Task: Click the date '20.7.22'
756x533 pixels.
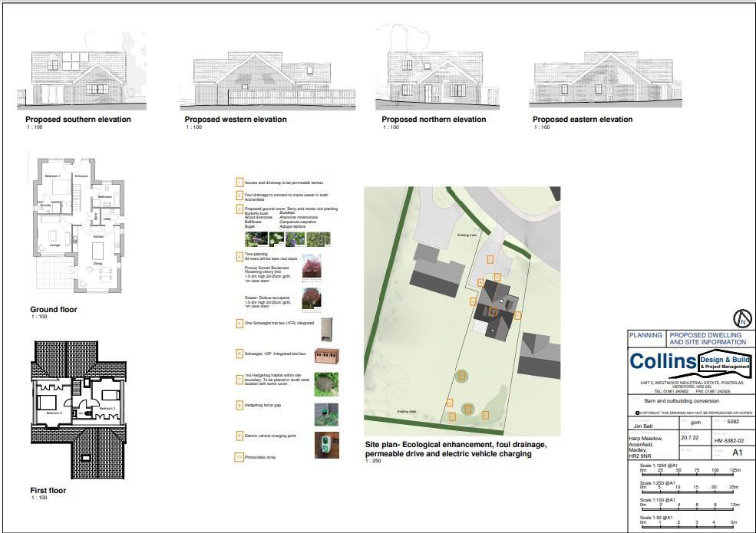Action: pos(689,439)
